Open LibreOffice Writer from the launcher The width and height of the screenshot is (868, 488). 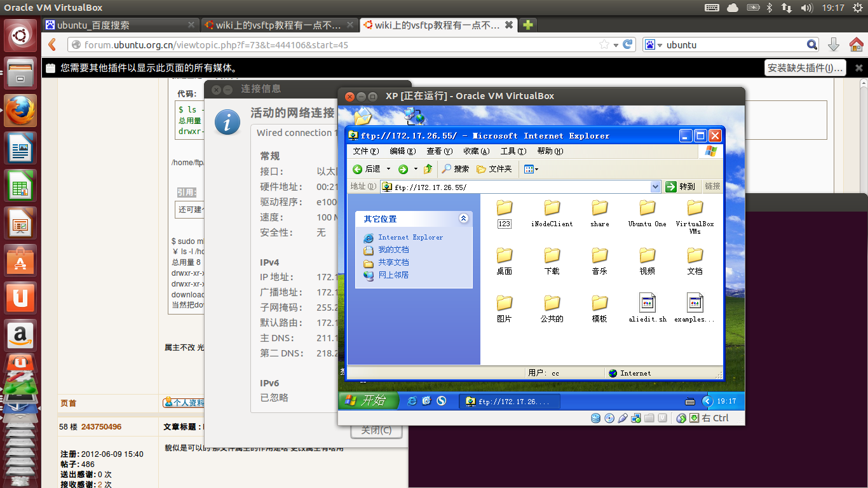point(20,149)
